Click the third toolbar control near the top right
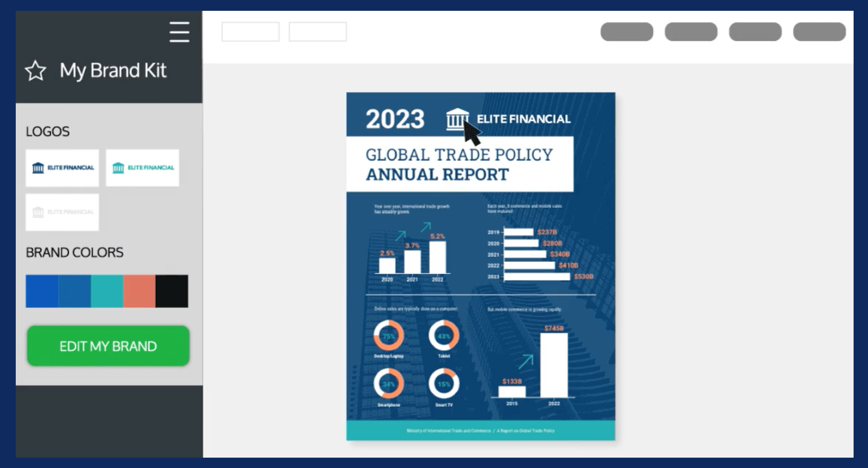 [755, 31]
